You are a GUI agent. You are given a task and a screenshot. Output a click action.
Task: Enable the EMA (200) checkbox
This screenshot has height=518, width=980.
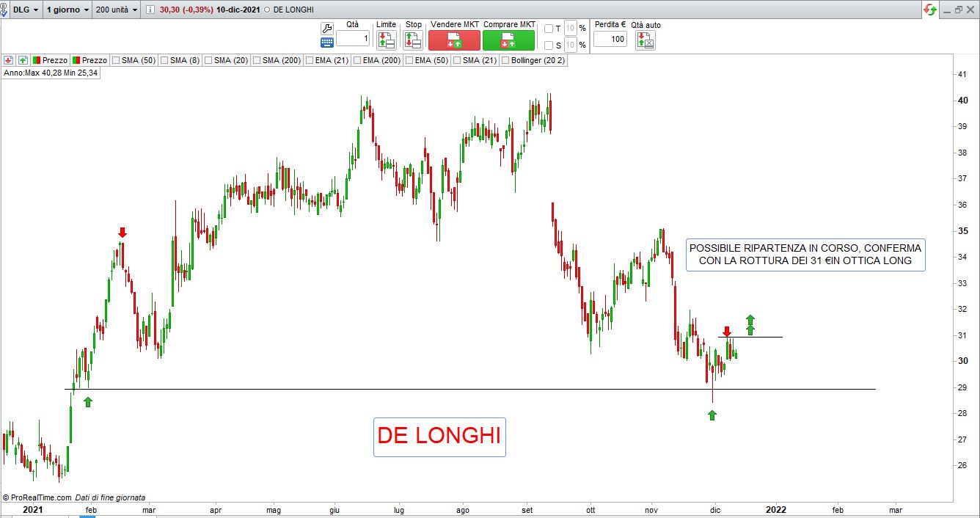click(x=356, y=61)
